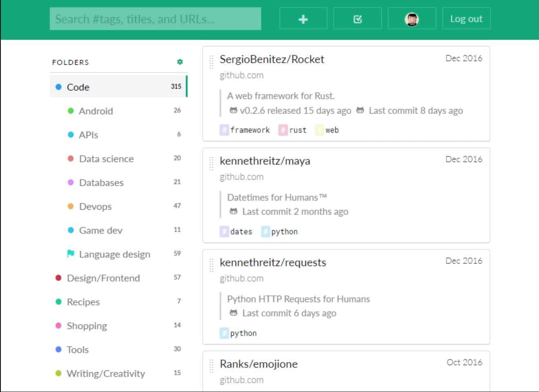The height and width of the screenshot is (392, 539).
Task: Click the drag handle on kennethreitz/requests card
Action: click(x=212, y=265)
